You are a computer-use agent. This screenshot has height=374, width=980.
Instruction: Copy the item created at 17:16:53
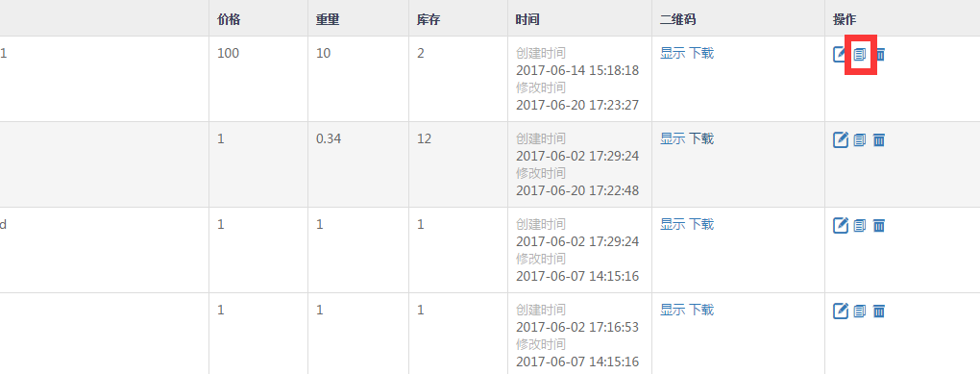coord(860,312)
